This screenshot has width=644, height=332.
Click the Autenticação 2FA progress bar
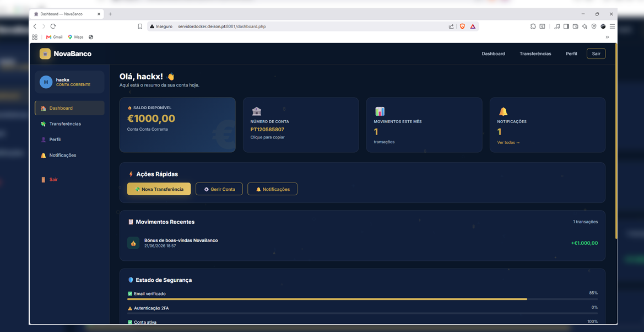(362, 313)
